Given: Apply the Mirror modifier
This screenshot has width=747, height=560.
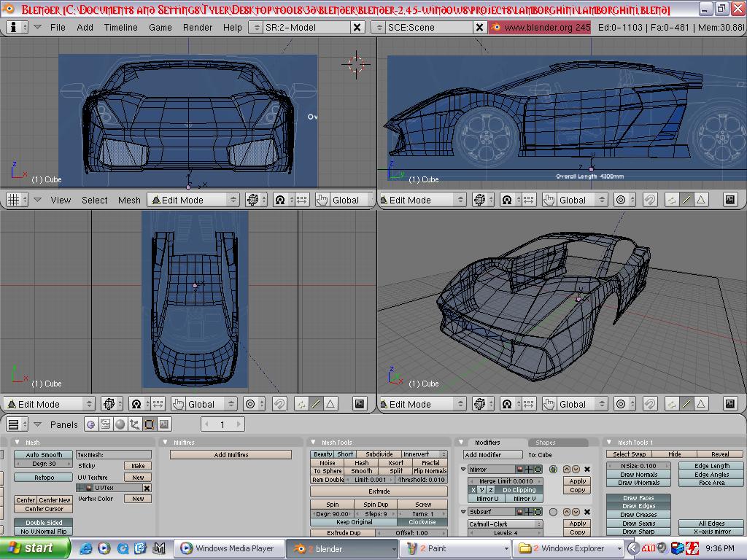Looking at the screenshot, I should pyautogui.click(x=578, y=481).
